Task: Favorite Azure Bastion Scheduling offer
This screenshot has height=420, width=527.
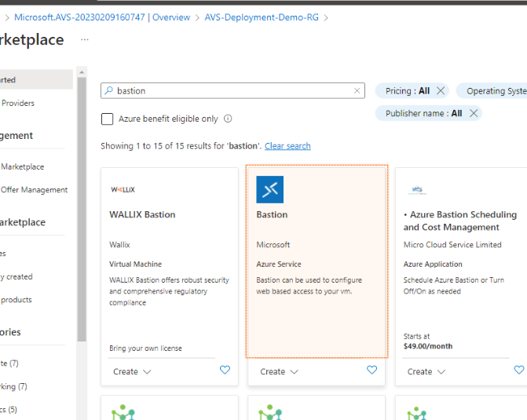Action: click(518, 371)
